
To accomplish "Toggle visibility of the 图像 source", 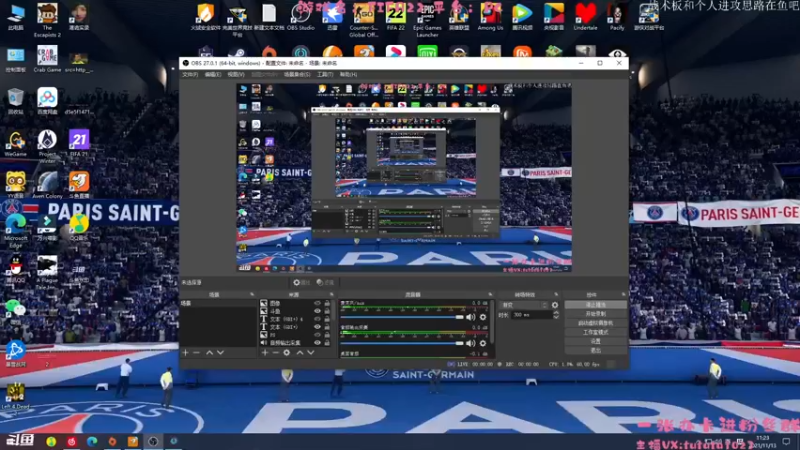I will pyautogui.click(x=317, y=304).
